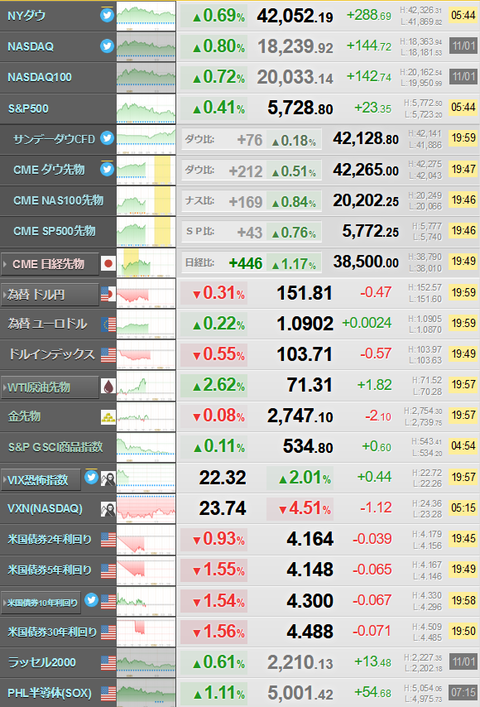The height and width of the screenshot is (707, 480).
Task: Expand the 米国債券10年利回り button
Action: [x=41, y=602]
